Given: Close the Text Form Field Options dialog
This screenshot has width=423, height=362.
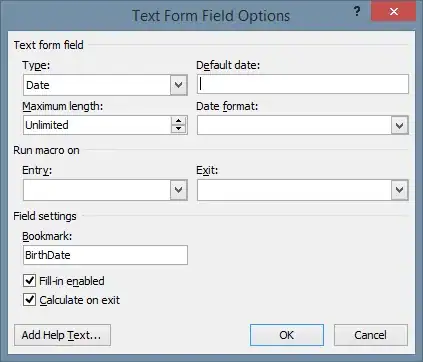Looking at the screenshot, I should 393,11.
